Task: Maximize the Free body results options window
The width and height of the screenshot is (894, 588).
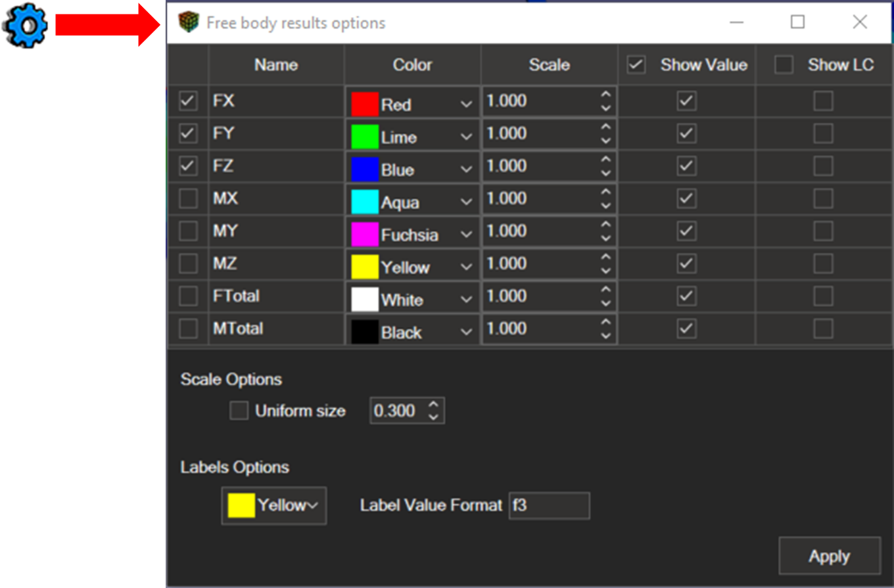Action: 797,22
